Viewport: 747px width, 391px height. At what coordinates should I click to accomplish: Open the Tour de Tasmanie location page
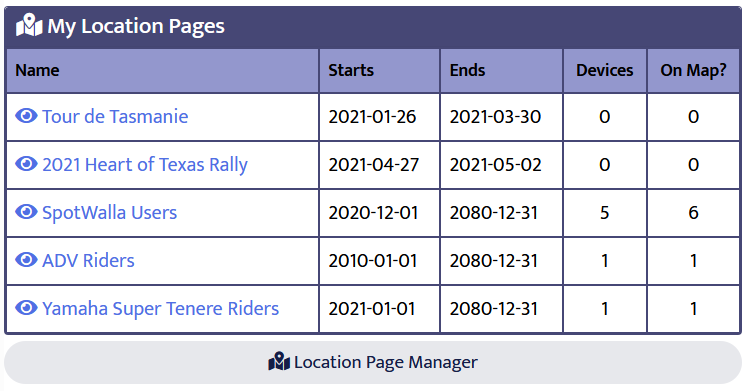click(x=115, y=117)
